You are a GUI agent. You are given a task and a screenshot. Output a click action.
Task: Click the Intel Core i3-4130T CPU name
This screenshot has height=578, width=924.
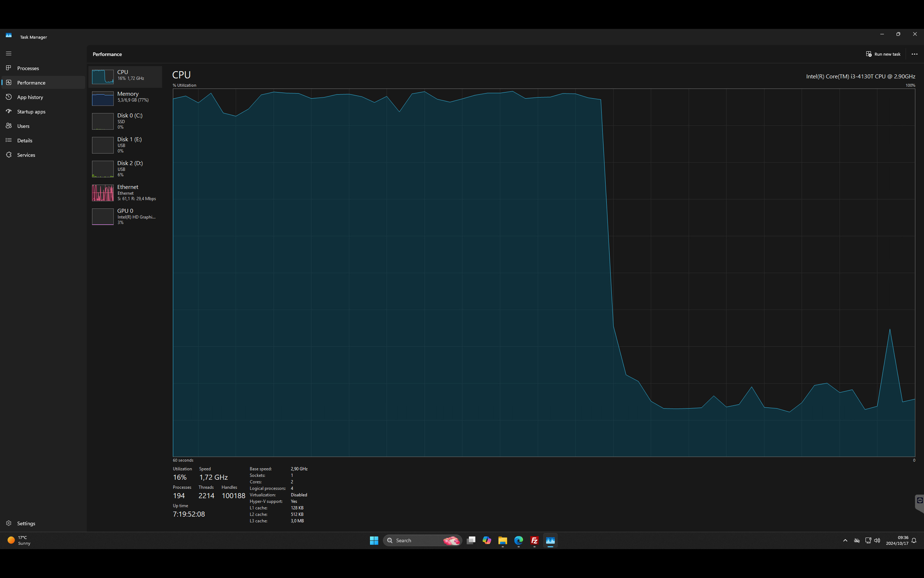(x=860, y=76)
